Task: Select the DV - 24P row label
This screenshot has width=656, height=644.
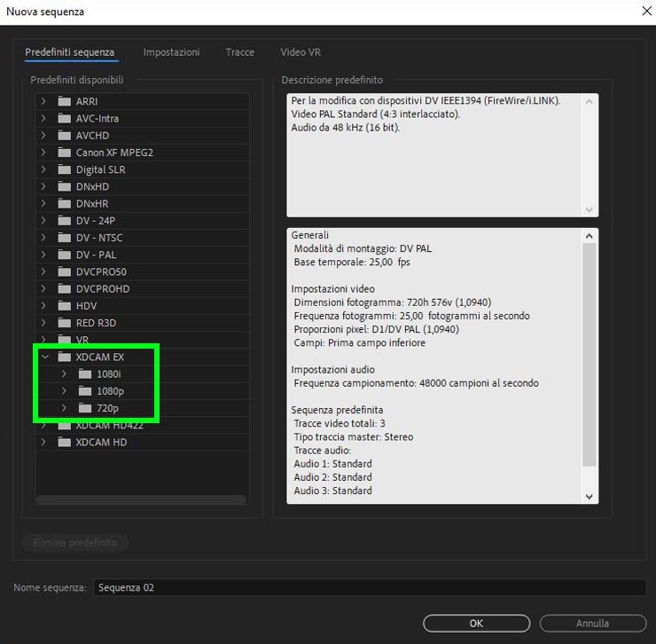Action: pyautogui.click(x=96, y=221)
